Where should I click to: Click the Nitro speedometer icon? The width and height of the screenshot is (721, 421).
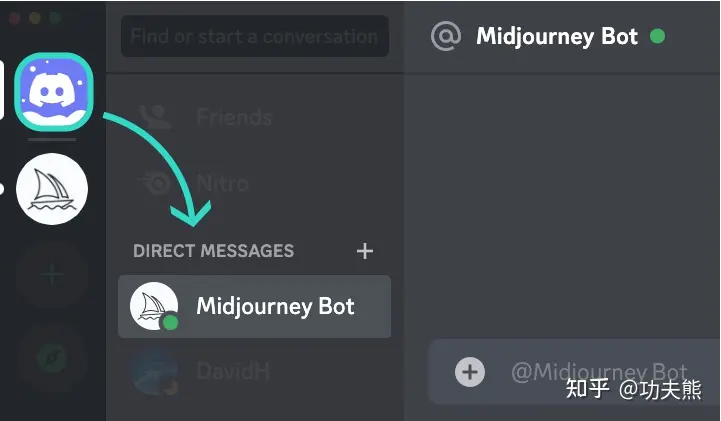click(155, 184)
